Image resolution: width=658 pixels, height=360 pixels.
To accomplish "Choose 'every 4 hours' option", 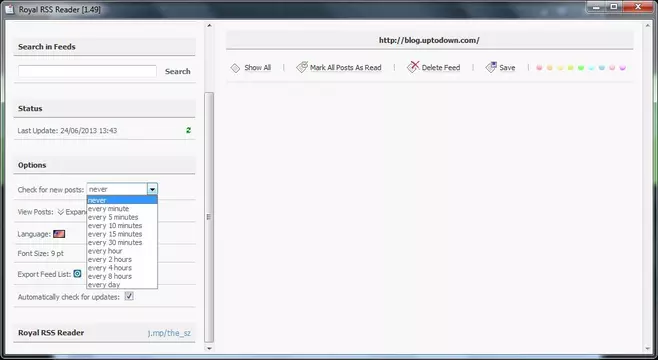I will point(122,268).
